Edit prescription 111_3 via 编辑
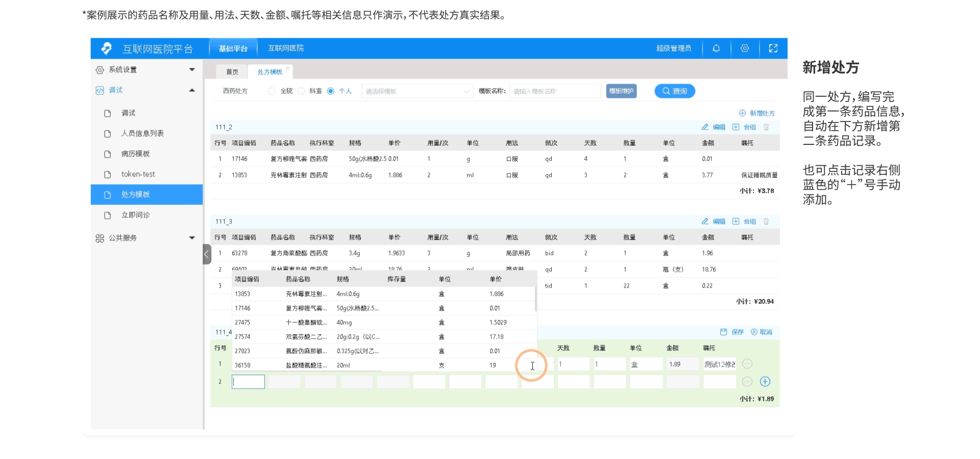980x459 pixels. pos(714,221)
